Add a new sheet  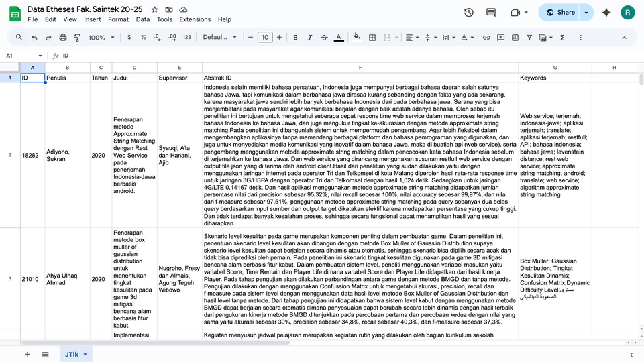pos(27,354)
